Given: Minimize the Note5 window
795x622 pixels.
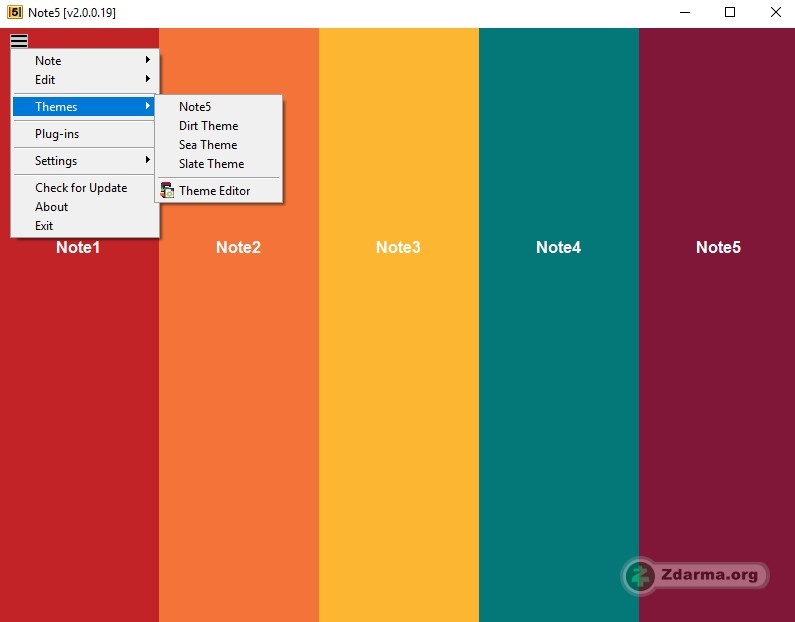Looking at the screenshot, I should [685, 12].
